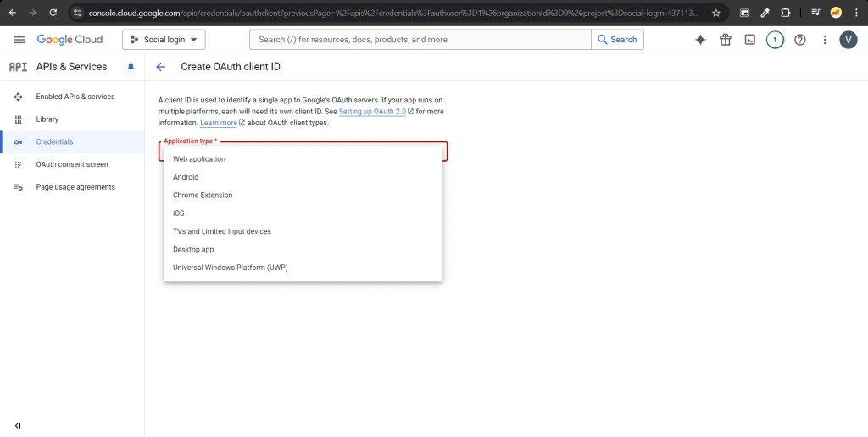Follow the Setting up OAuth 2.0 link
This screenshot has height=437, width=868.
click(372, 112)
